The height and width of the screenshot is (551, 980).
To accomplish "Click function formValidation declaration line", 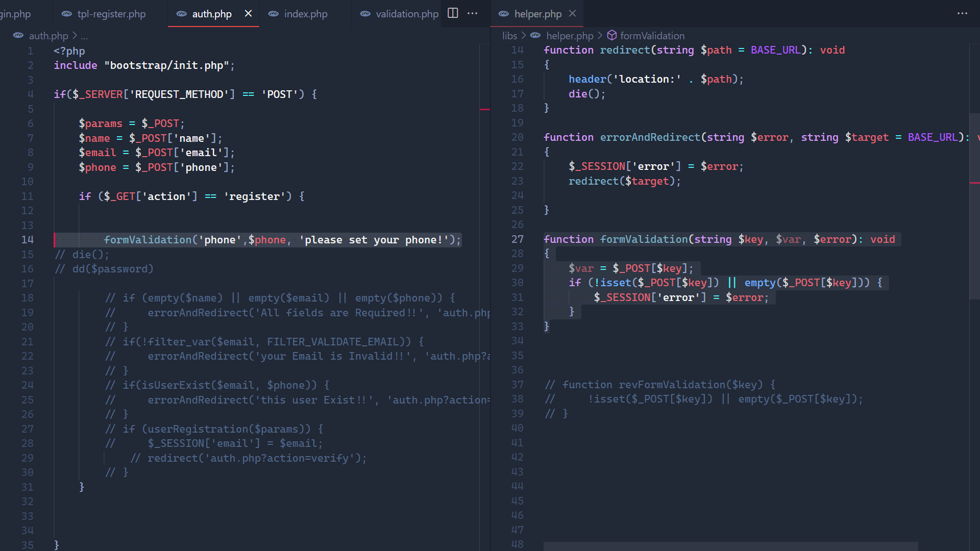I will tap(719, 239).
